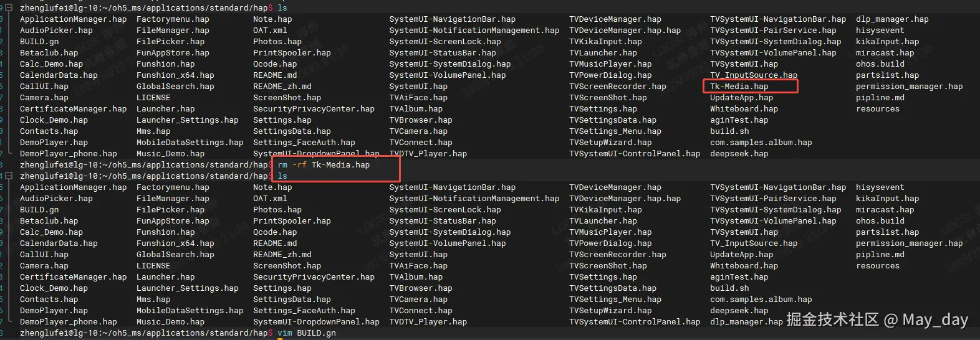980x340 pixels.
Task: Select ohos.build in the second directory listing
Action: (x=880, y=221)
